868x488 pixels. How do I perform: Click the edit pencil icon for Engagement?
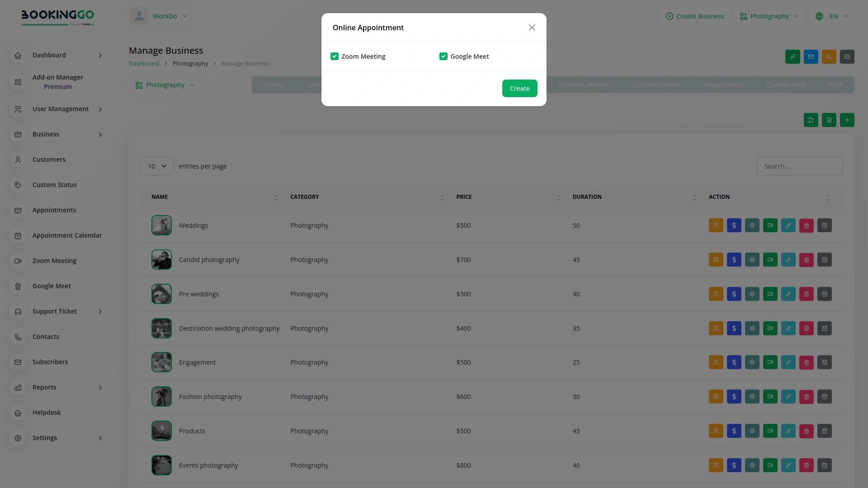click(x=788, y=362)
